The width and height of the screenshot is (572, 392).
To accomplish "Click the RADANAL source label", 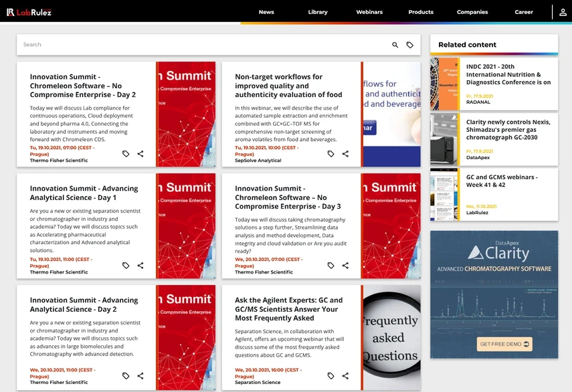I will 478,102.
